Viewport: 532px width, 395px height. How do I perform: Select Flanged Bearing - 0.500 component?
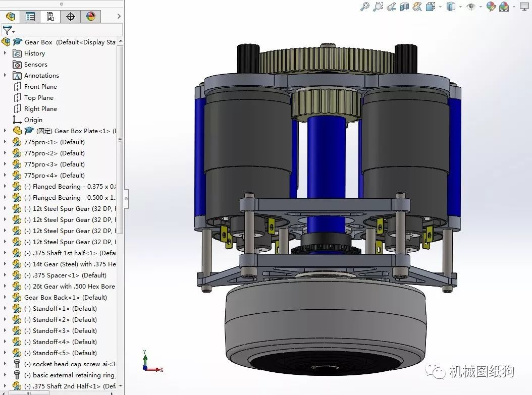pos(70,198)
